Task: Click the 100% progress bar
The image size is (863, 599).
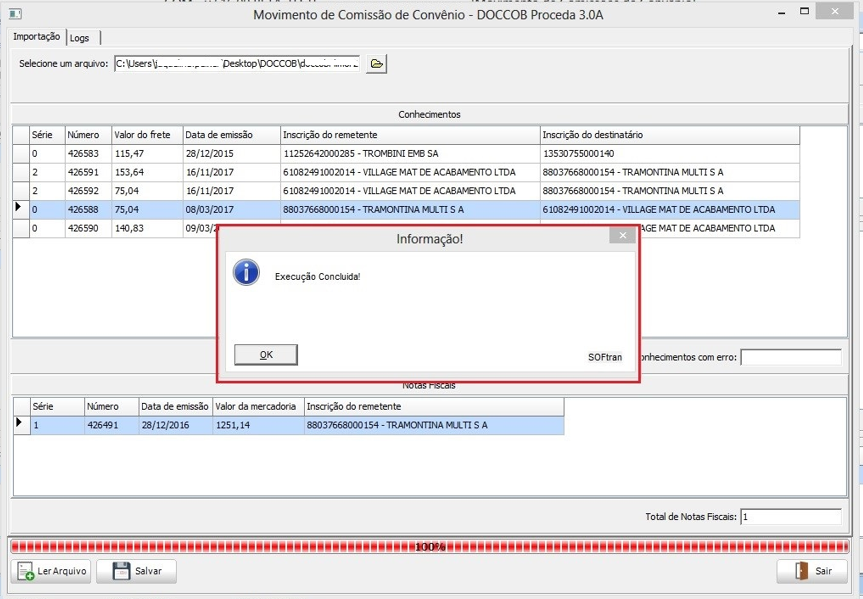Action: [429, 547]
